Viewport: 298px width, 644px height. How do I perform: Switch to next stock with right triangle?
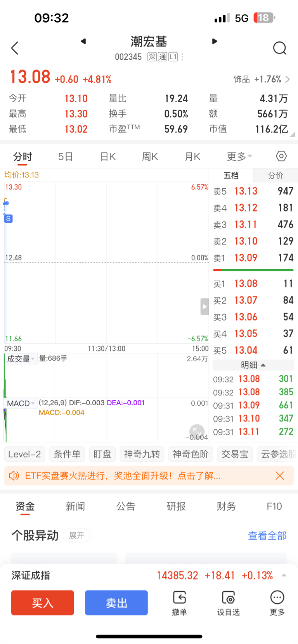point(215,41)
